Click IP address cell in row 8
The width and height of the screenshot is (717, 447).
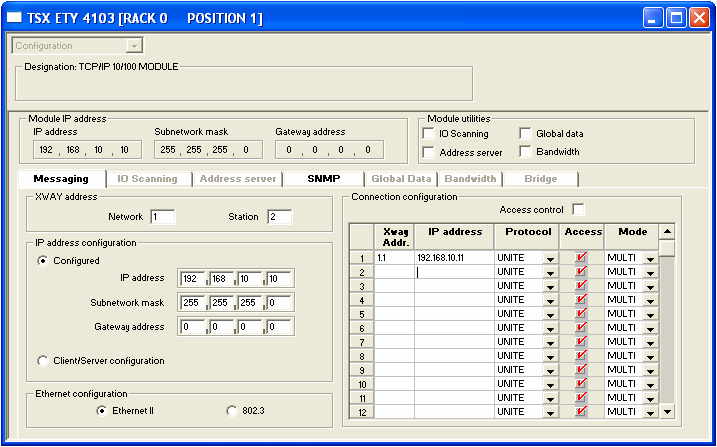tap(455, 357)
